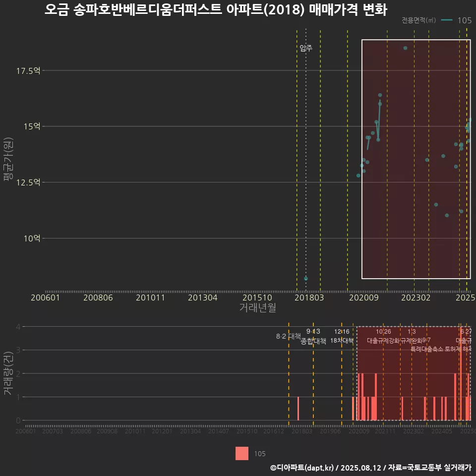Click the 10·26 대출규제강화 policy annotation
Screen dimensions: 476x476
click(x=383, y=336)
